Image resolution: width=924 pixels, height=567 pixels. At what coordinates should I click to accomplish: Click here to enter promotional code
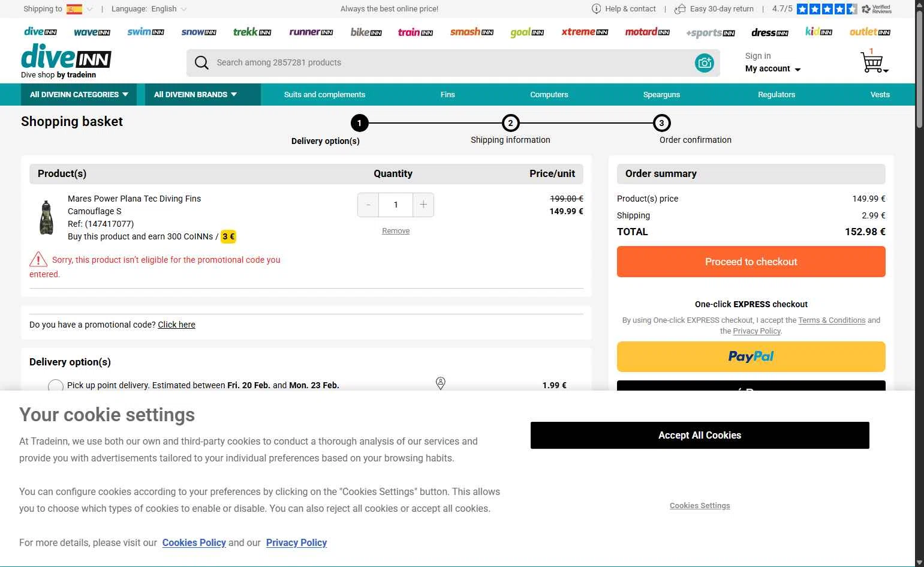[x=176, y=325]
